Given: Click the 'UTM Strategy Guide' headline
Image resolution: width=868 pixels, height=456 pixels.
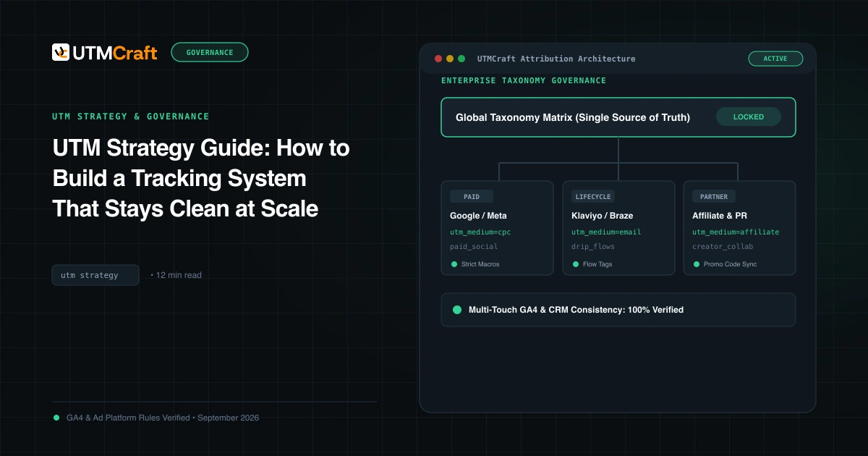Looking at the screenshot, I should pyautogui.click(x=200, y=178).
